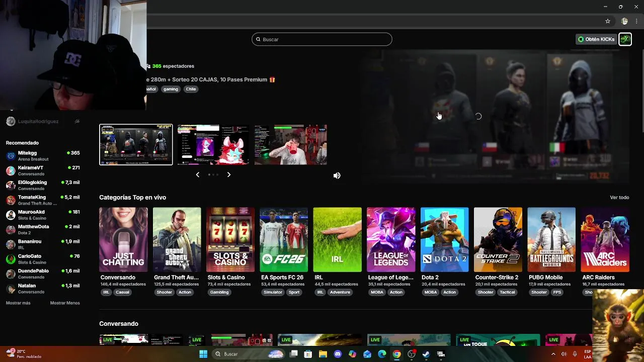Click the Obtén KICKs button

coord(596,39)
